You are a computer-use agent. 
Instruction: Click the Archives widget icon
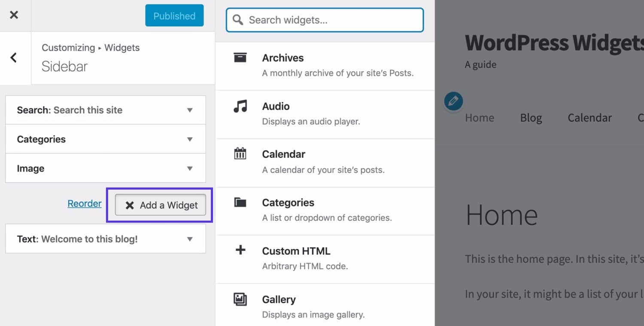click(x=241, y=57)
